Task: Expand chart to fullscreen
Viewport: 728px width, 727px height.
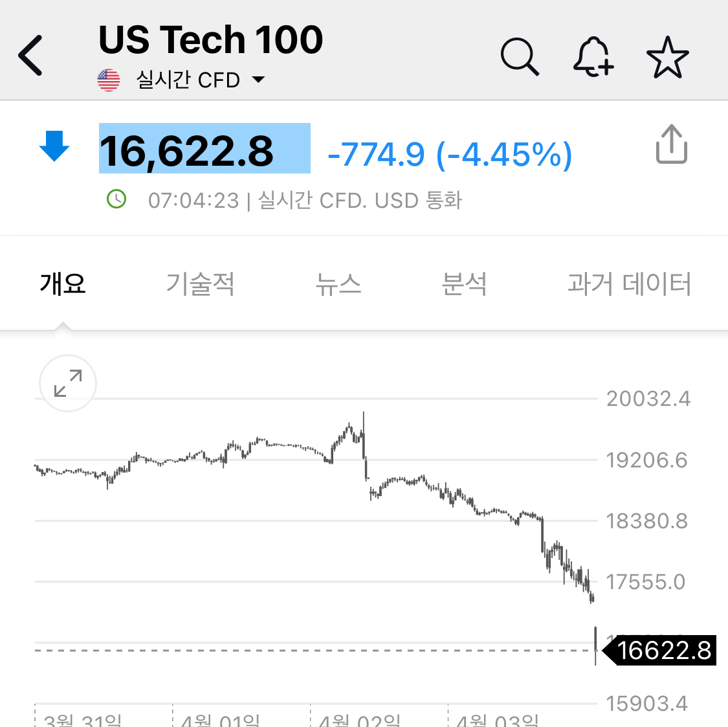Action: [x=68, y=383]
